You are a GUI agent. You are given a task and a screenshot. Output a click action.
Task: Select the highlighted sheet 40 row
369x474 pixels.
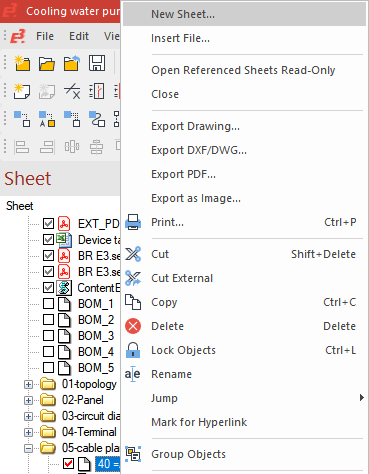108,463
